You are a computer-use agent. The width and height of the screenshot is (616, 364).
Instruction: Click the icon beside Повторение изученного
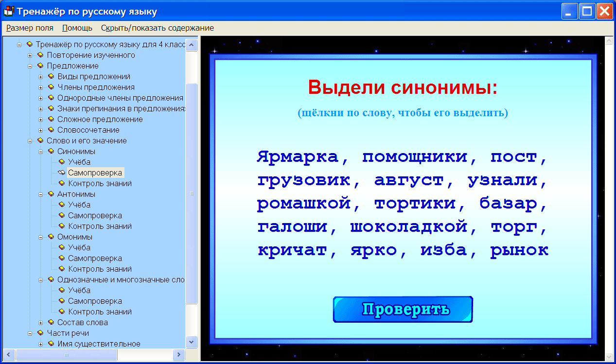point(41,55)
